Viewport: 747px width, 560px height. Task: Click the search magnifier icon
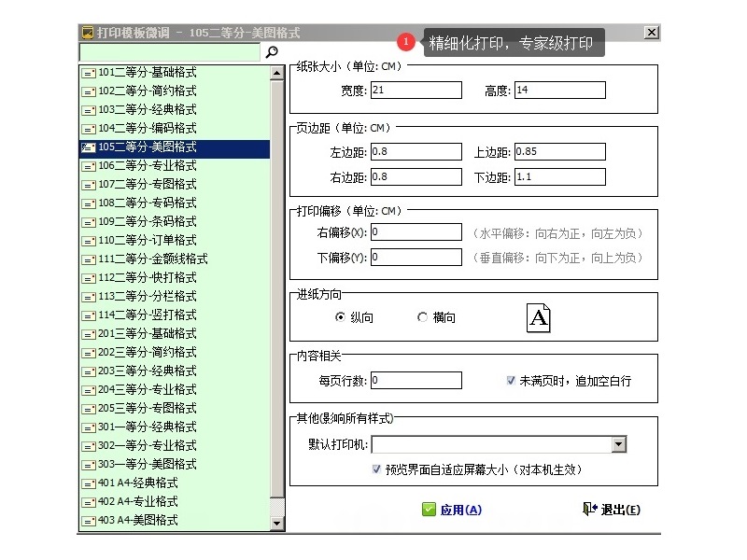[x=272, y=52]
